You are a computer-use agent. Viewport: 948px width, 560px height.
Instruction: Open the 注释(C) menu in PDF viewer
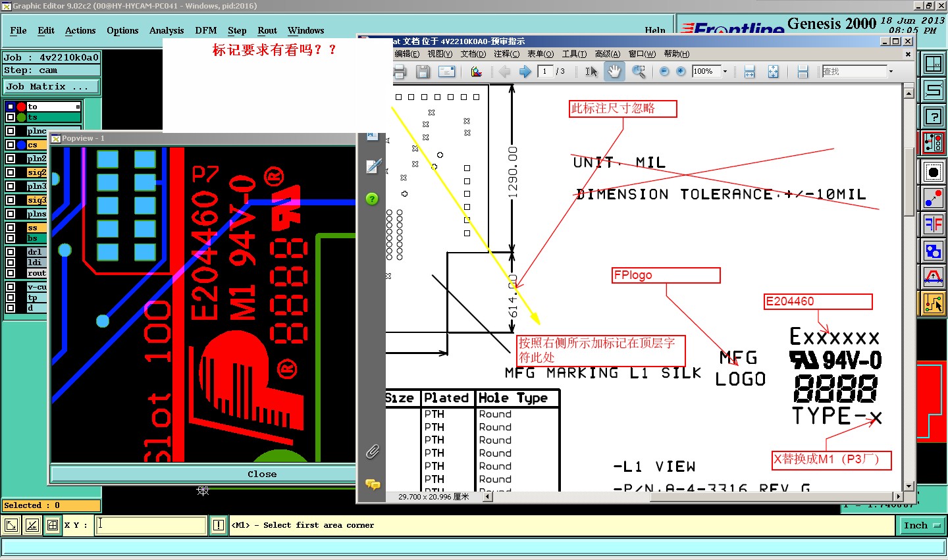click(506, 54)
